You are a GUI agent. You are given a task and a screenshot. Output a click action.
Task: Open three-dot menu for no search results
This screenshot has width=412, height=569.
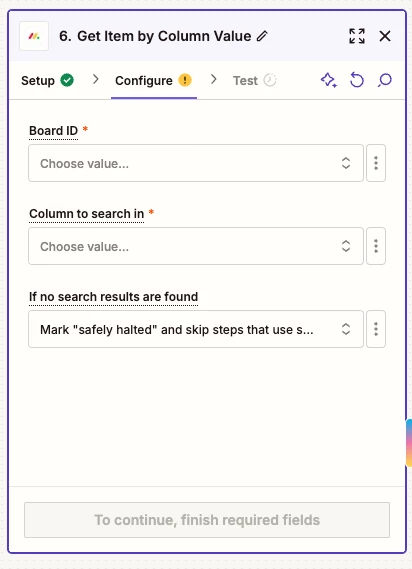point(376,329)
